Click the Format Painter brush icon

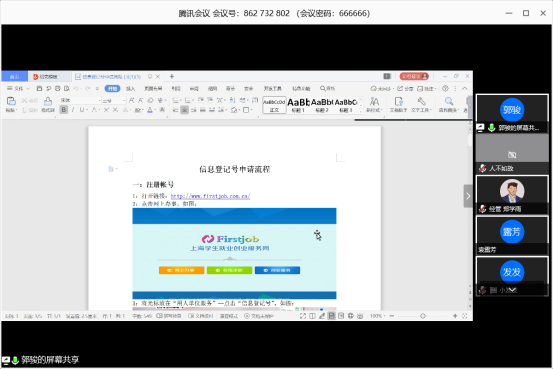click(x=48, y=102)
